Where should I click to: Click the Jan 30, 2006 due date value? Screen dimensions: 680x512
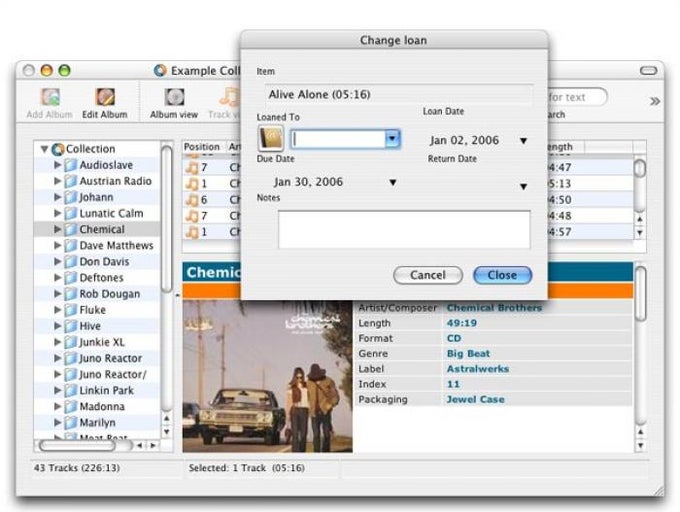click(x=308, y=182)
